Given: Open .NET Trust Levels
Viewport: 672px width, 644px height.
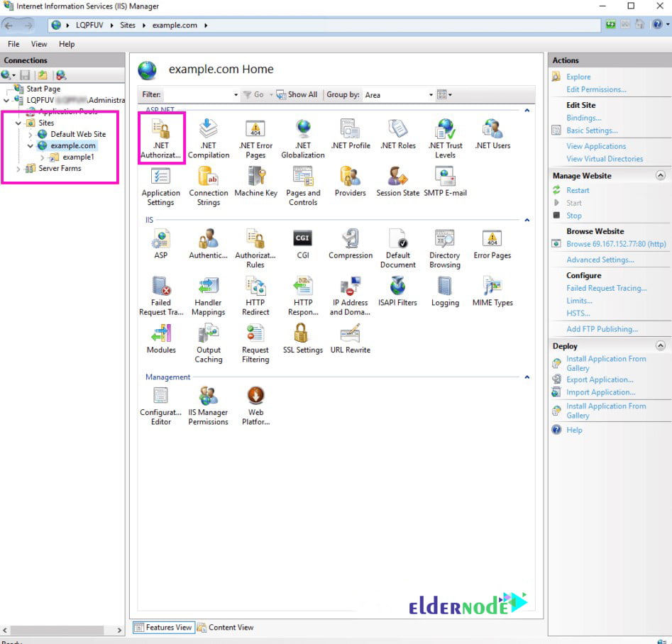Looking at the screenshot, I should tap(446, 138).
